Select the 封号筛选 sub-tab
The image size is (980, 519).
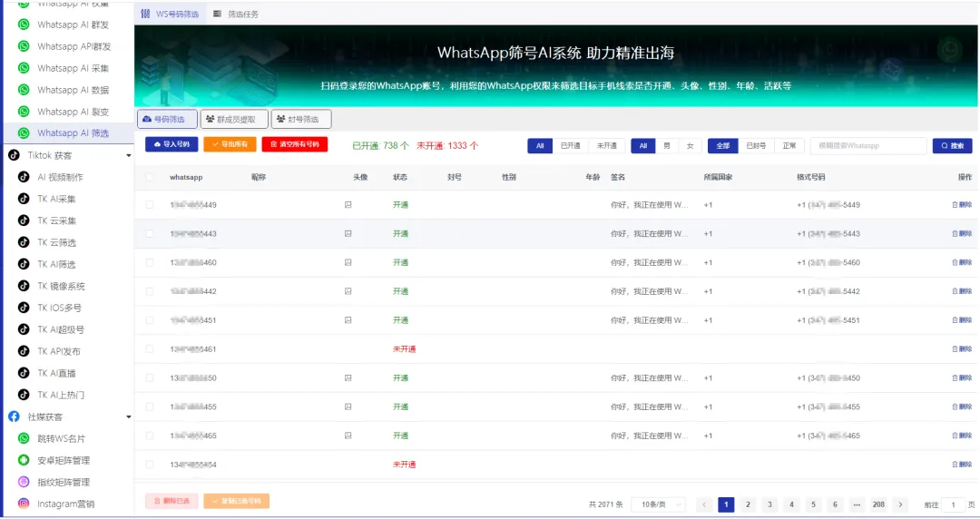pyautogui.click(x=301, y=119)
